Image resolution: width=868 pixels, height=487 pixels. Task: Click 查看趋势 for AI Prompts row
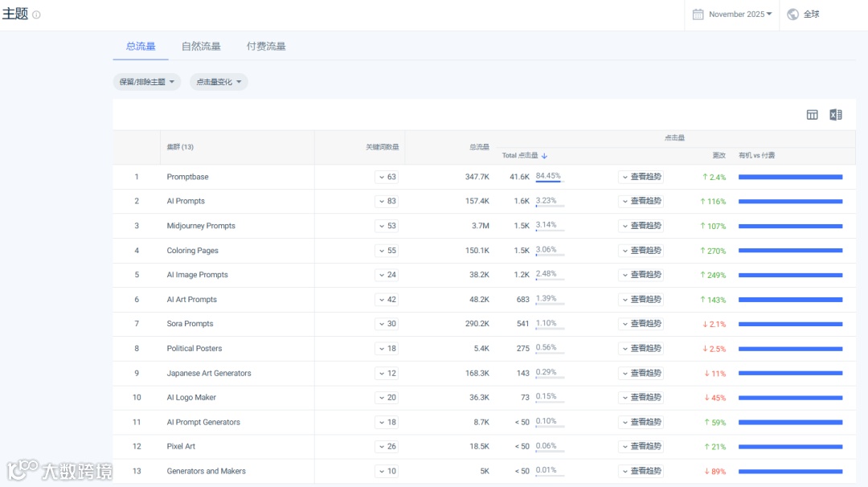click(x=641, y=201)
